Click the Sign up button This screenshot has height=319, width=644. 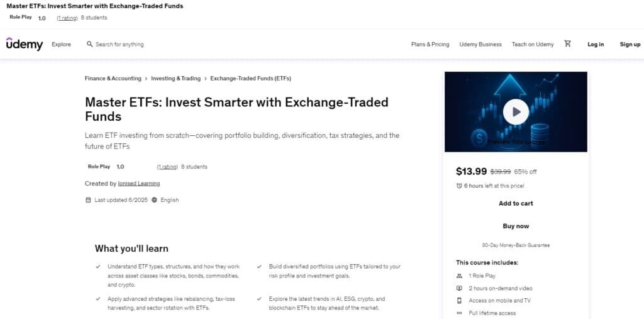pyautogui.click(x=630, y=45)
